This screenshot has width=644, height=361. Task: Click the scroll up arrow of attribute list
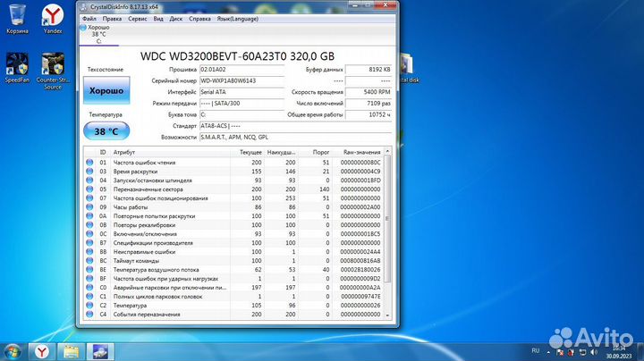(387, 151)
